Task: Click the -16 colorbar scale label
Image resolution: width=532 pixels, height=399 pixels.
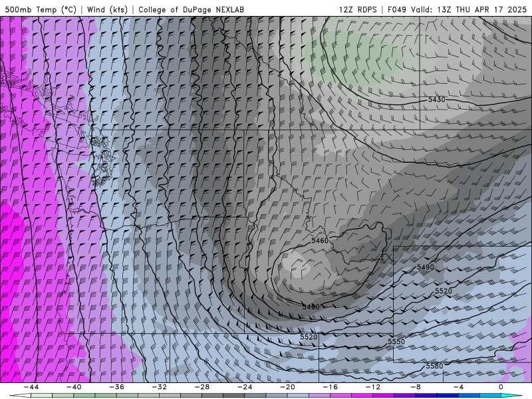Action: [331, 387]
